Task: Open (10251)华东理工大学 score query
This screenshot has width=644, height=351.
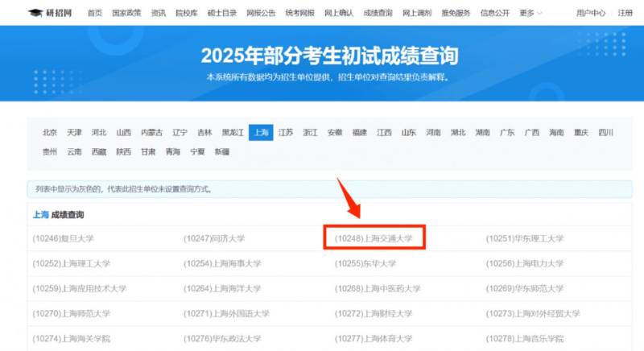Action: [x=525, y=238]
